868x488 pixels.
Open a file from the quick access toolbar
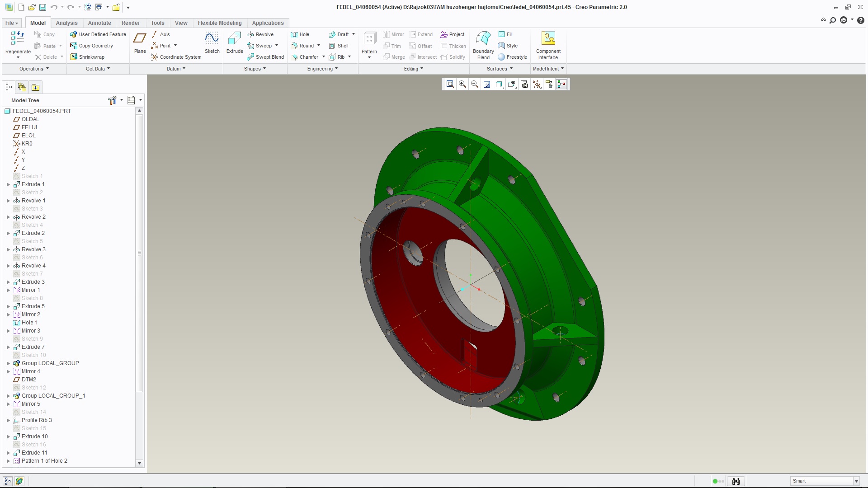coord(32,7)
